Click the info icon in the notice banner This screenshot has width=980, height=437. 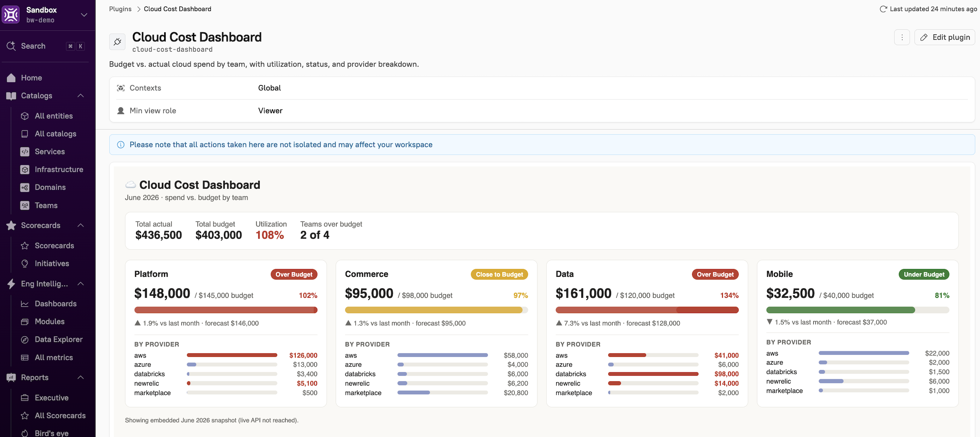click(121, 144)
